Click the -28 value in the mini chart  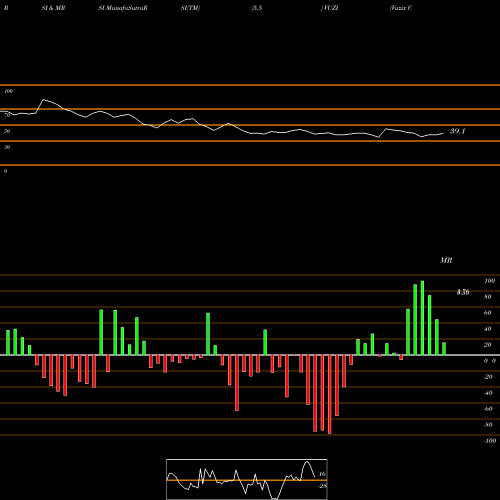(322, 486)
